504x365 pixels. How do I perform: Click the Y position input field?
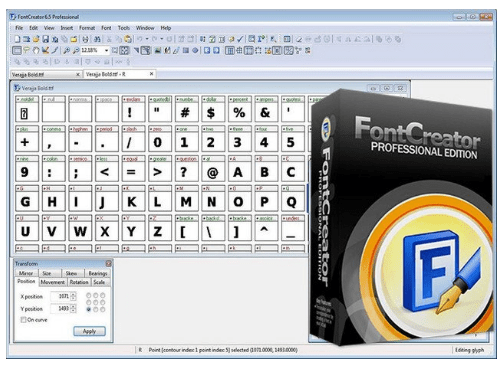(x=61, y=308)
